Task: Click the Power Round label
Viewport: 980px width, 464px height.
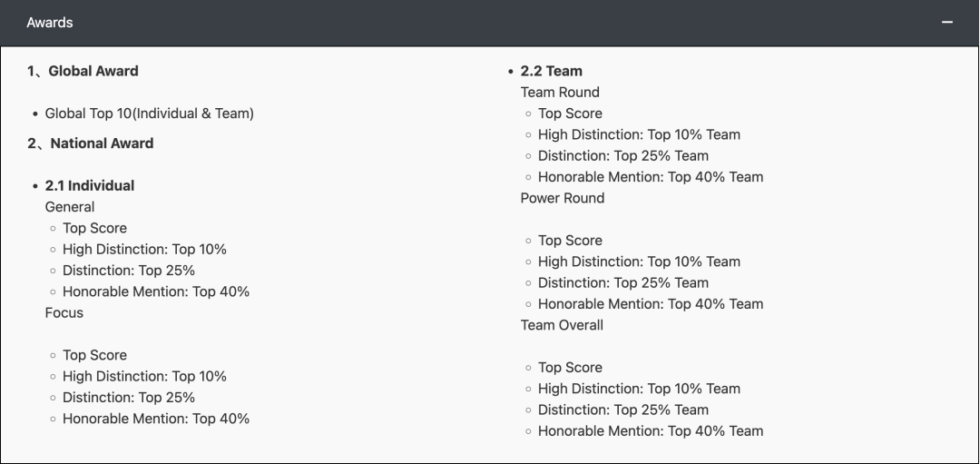Action: point(562,198)
